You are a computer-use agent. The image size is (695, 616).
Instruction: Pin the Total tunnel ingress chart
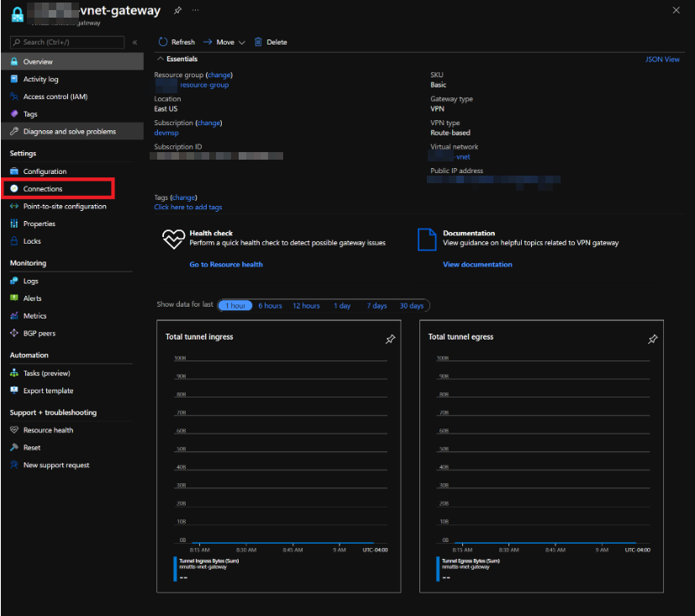(x=390, y=340)
